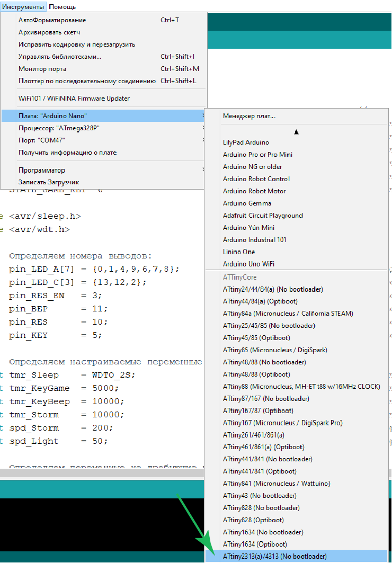Select ATtiny1634 (No bootloader)
The height and width of the screenshot is (563, 392).
click(x=297, y=532)
